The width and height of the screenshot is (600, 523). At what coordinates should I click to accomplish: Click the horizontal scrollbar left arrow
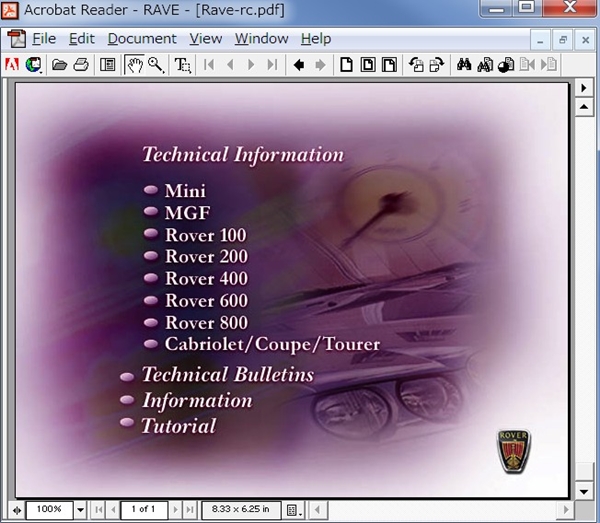coord(317,510)
